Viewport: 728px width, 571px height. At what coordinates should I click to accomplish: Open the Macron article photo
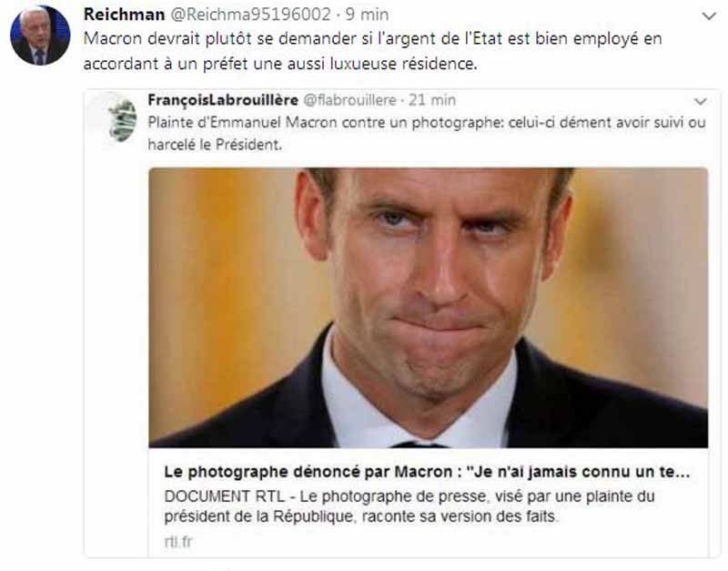click(x=428, y=308)
